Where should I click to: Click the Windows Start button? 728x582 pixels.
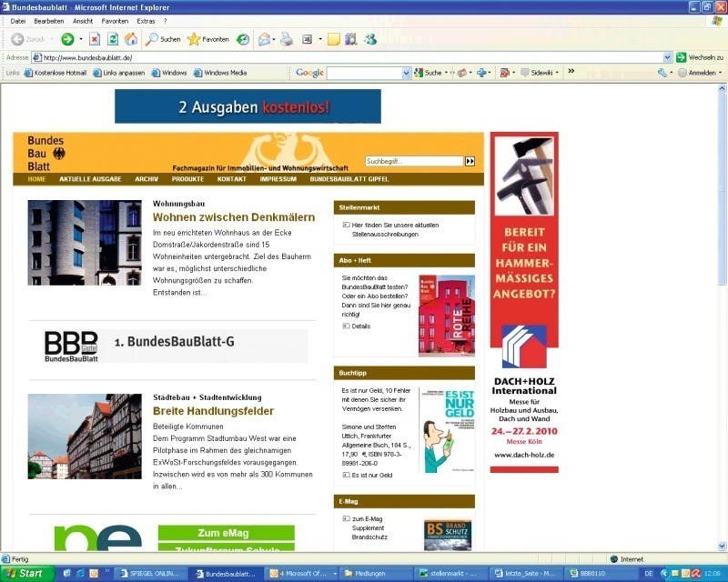pyautogui.click(x=27, y=574)
